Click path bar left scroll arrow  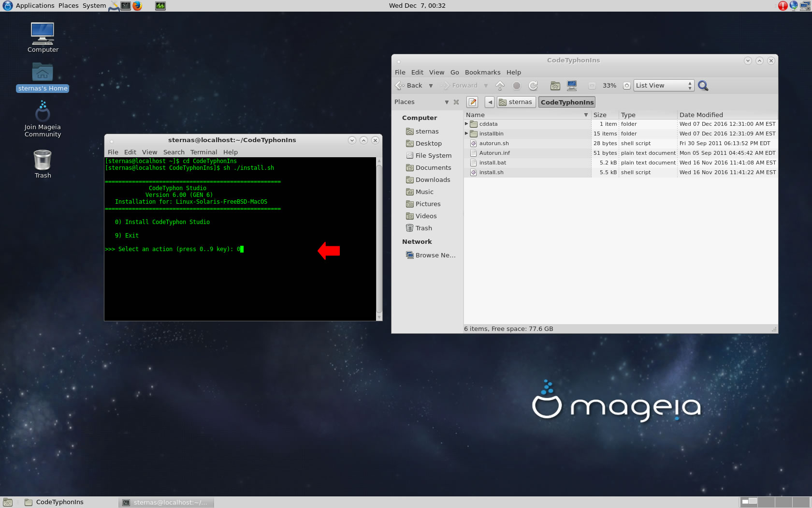[490, 102]
